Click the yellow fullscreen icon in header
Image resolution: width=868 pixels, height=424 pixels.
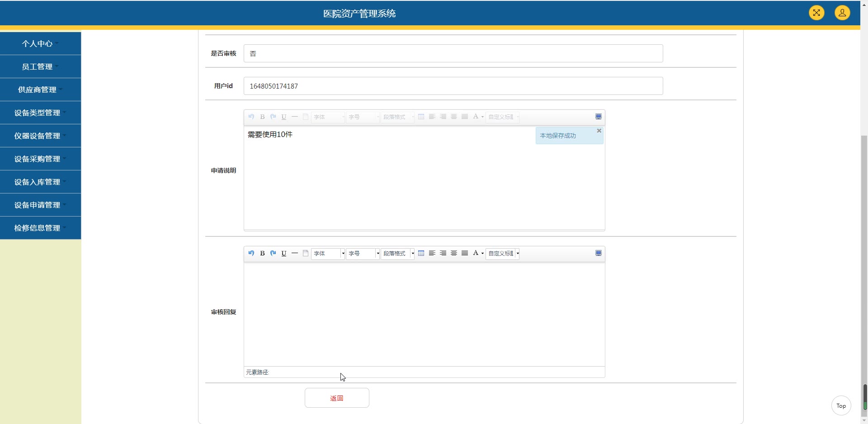[816, 13]
